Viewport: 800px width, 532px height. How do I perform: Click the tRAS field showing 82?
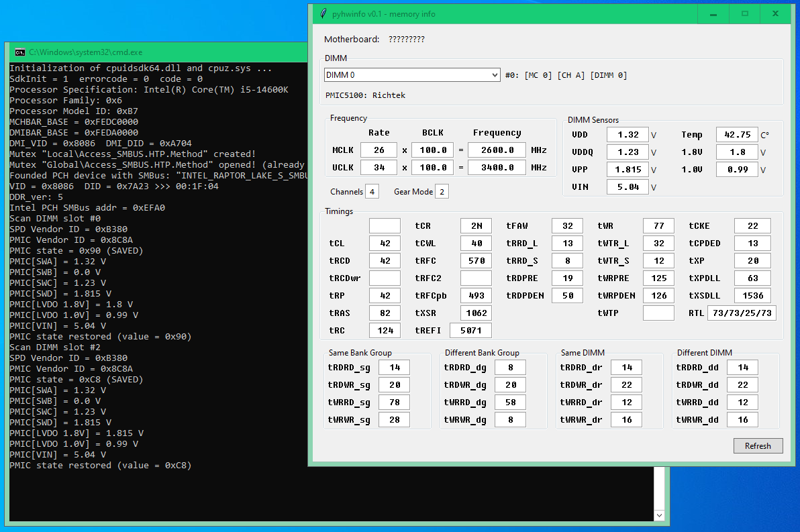click(385, 313)
